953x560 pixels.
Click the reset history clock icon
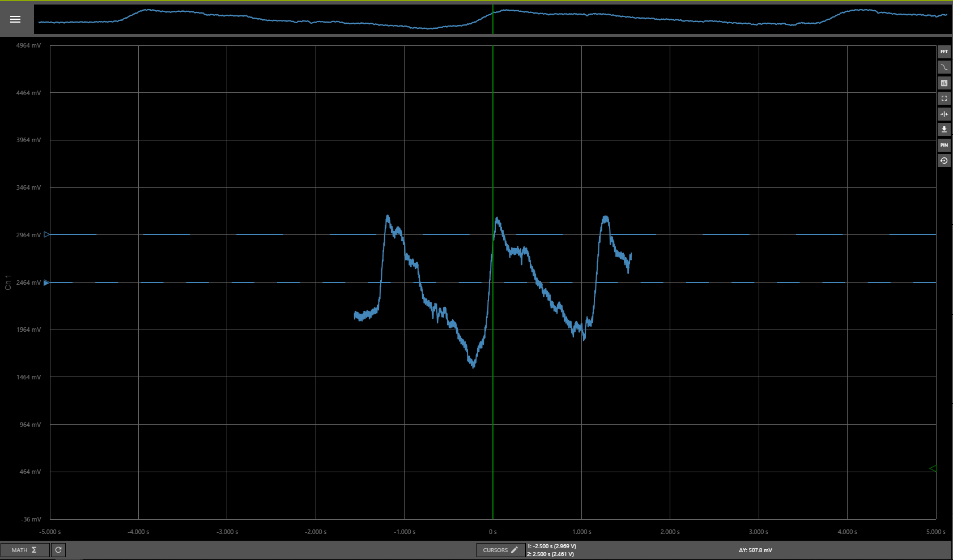(x=944, y=161)
